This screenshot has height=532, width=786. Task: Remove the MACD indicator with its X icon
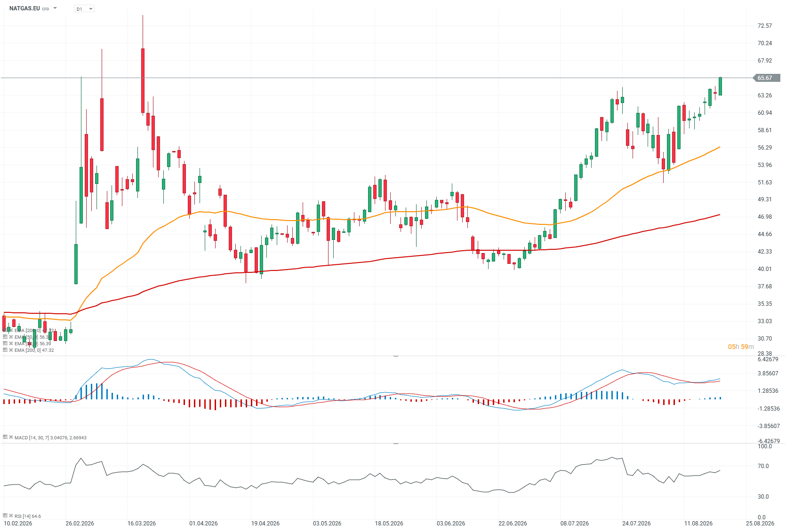click(11, 437)
